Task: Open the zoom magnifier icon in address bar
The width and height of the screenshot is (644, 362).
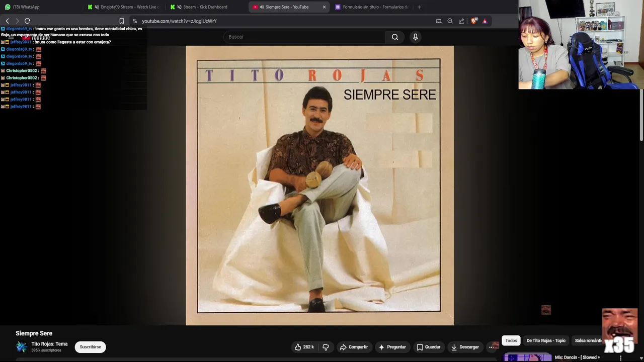Action: 450,21
